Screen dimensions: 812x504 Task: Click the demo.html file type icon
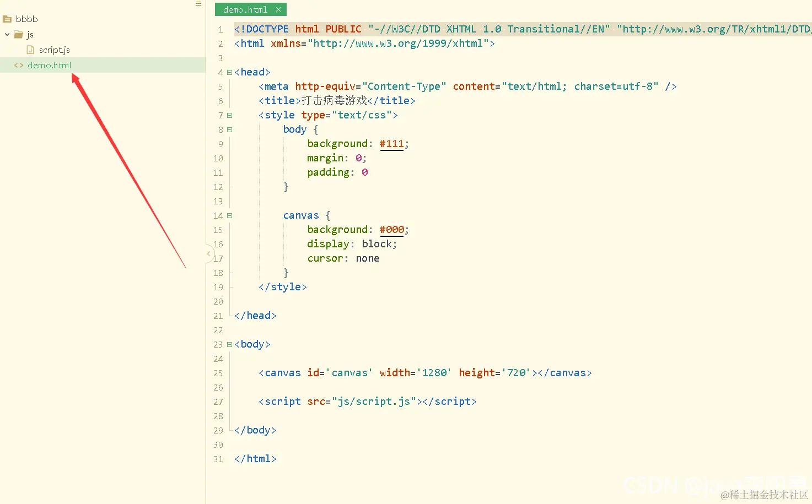(x=19, y=66)
